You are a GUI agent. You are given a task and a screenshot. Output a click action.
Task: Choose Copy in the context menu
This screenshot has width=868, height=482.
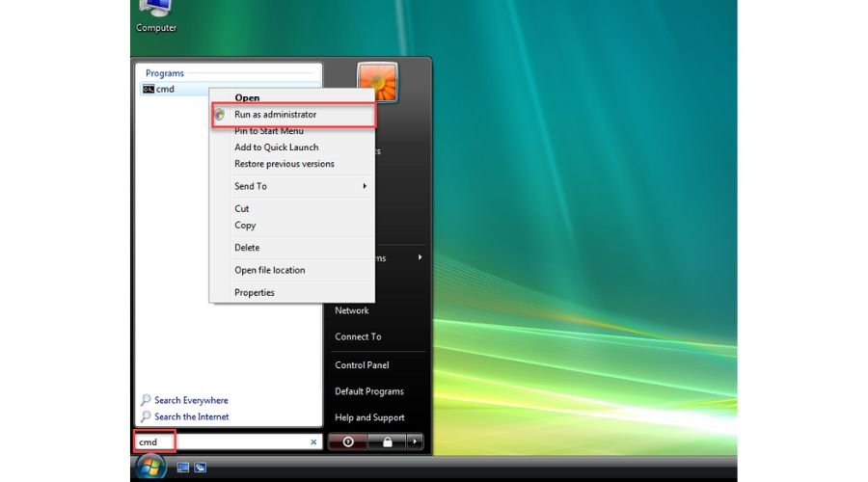click(291, 226)
